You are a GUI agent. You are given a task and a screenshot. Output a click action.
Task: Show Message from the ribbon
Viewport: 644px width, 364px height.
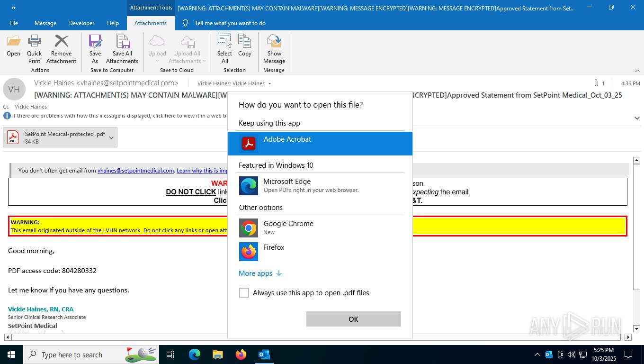(x=274, y=49)
